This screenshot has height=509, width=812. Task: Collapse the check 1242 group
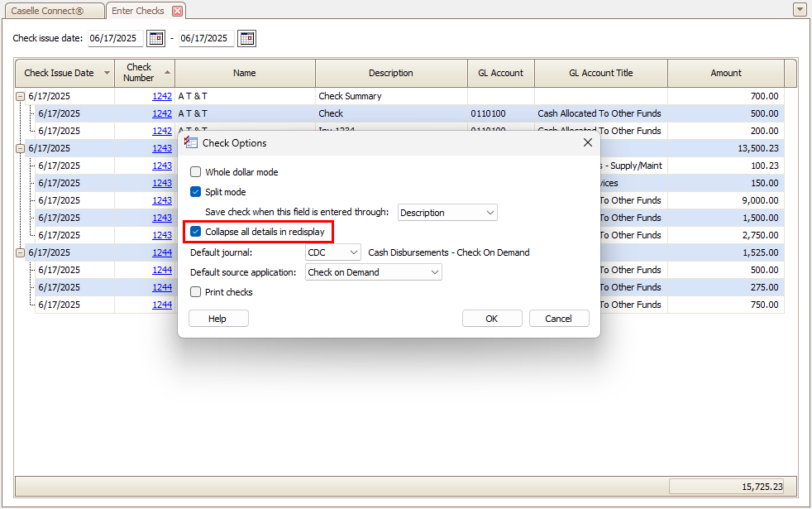[20, 96]
